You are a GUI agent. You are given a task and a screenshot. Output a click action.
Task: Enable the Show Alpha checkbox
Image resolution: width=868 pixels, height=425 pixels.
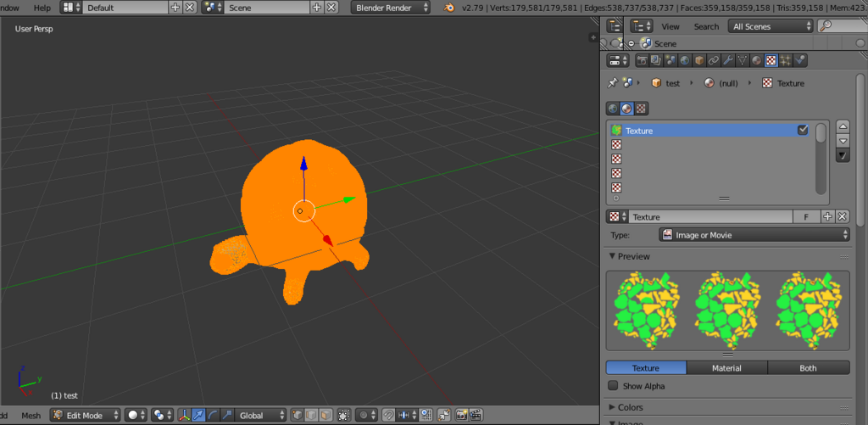pyautogui.click(x=613, y=386)
